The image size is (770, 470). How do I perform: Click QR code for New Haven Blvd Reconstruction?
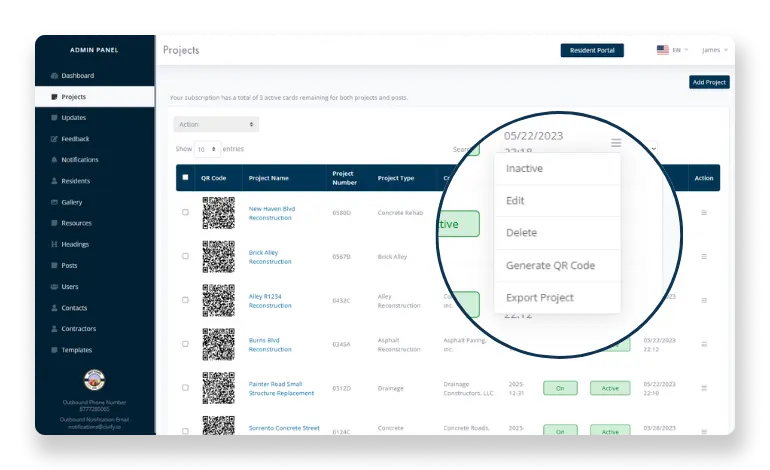click(x=218, y=213)
